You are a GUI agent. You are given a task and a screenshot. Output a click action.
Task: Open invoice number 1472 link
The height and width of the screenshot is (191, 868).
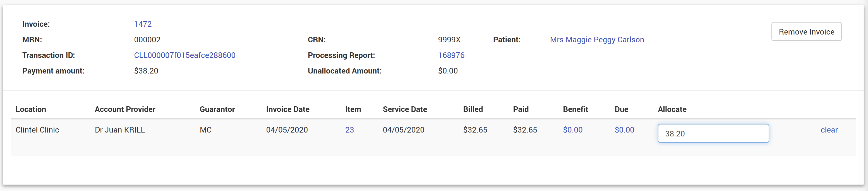coord(143,24)
